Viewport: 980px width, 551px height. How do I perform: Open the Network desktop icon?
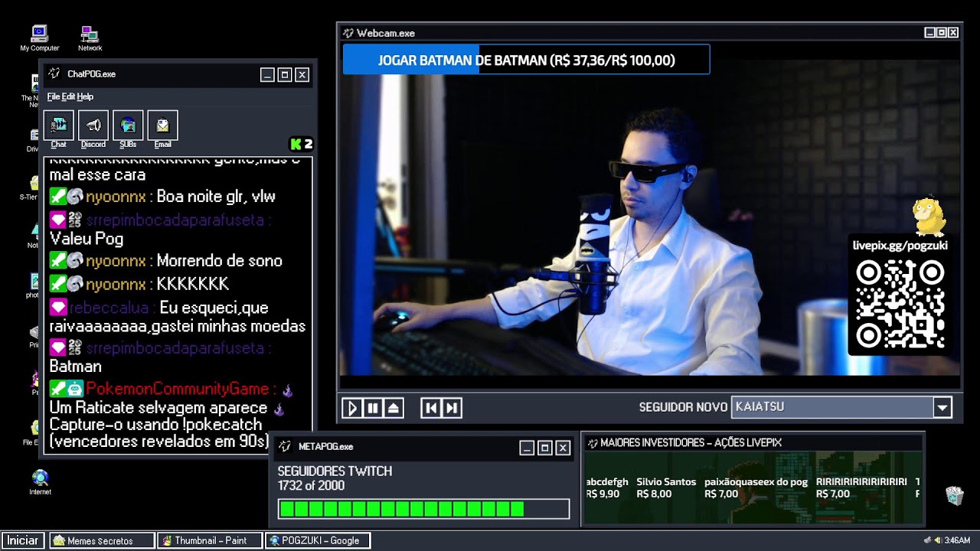(x=90, y=38)
